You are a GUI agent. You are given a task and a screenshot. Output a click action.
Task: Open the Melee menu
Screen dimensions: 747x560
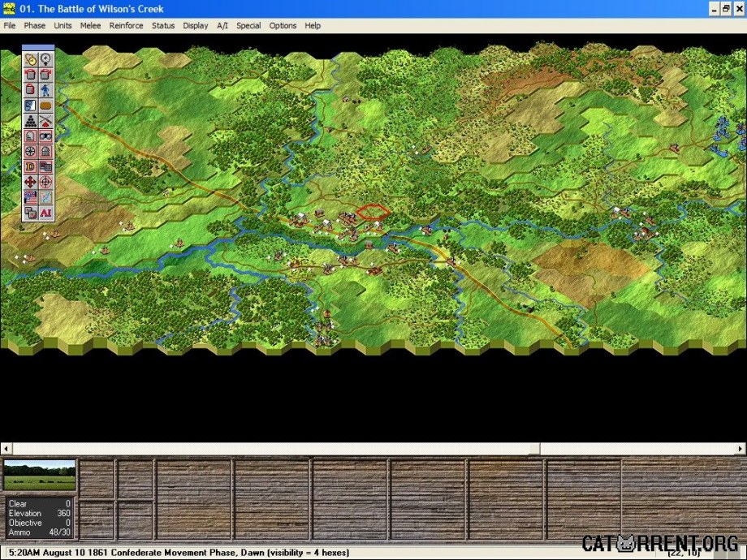(90, 26)
